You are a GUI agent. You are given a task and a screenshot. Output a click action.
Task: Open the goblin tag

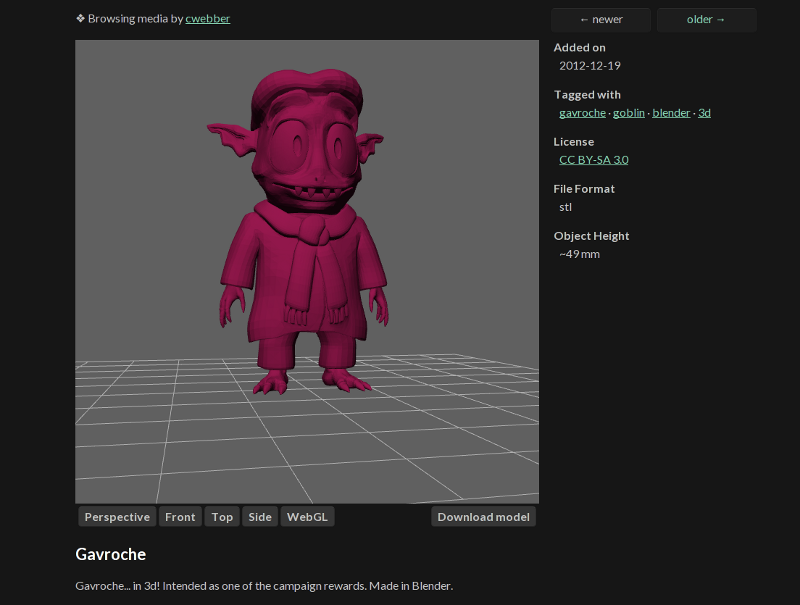(629, 113)
